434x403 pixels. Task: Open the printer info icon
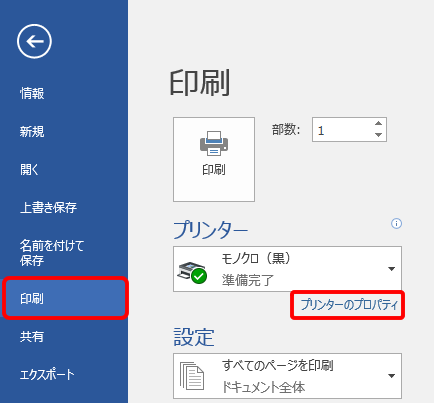[396, 223]
